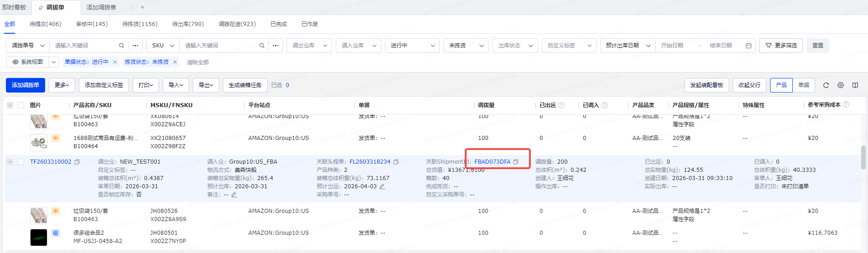Click the blue 添加调拨单 button
Screen dimensions: 868x253
pos(26,85)
